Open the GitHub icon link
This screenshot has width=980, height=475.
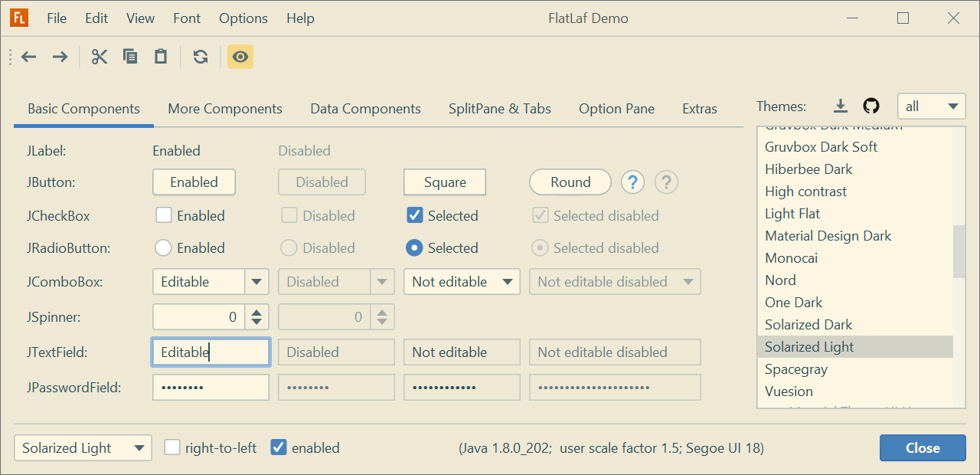point(871,106)
